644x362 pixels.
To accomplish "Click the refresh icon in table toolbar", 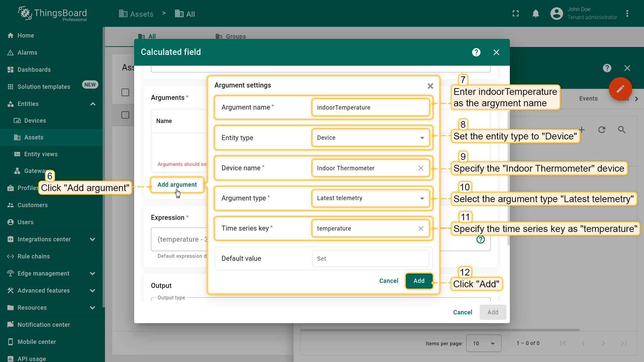I will [602, 130].
